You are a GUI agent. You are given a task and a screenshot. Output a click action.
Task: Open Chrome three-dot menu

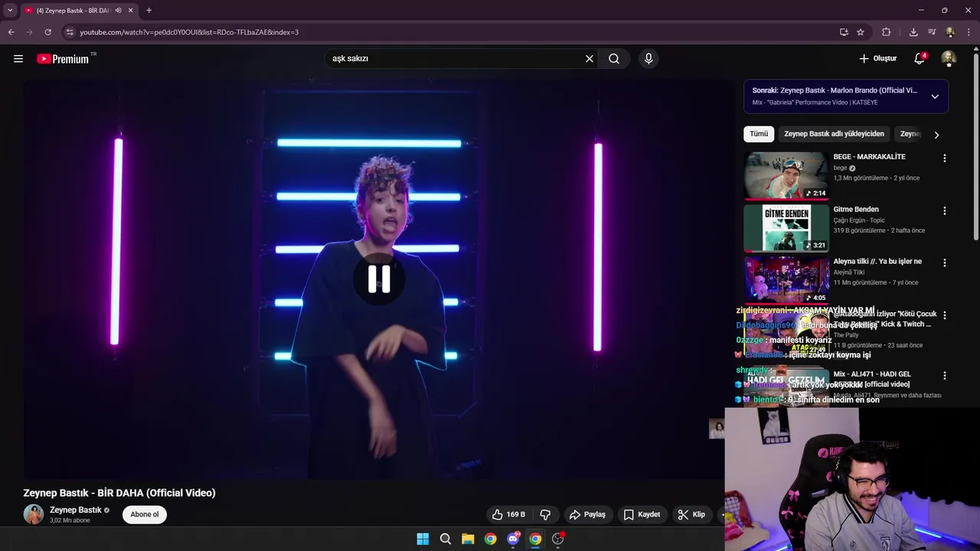[968, 32]
